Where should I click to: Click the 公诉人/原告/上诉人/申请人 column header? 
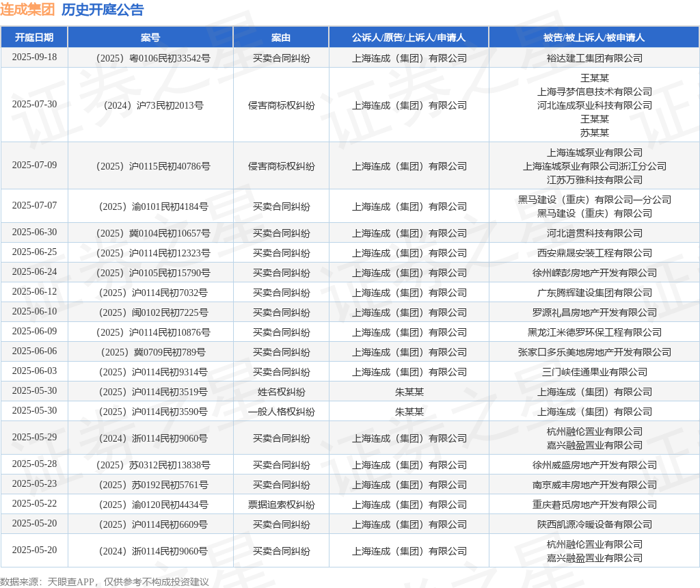point(409,38)
